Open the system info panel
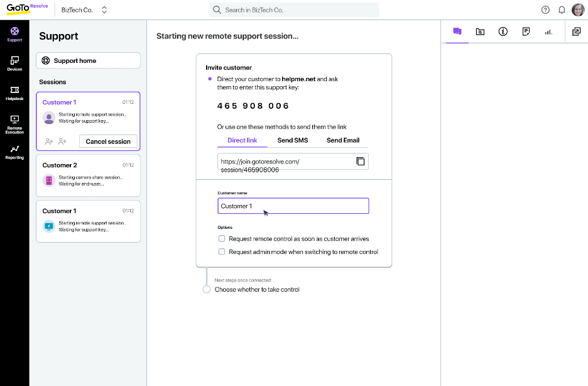The height and width of the screenshot is (386, 588). (x=503, y=31)
